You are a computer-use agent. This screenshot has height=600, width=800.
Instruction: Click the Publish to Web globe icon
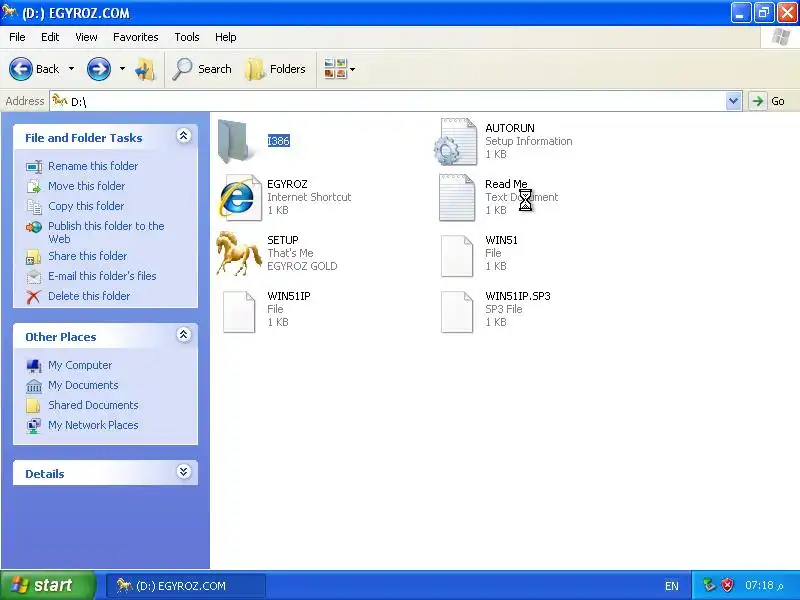tap(34, 227)
